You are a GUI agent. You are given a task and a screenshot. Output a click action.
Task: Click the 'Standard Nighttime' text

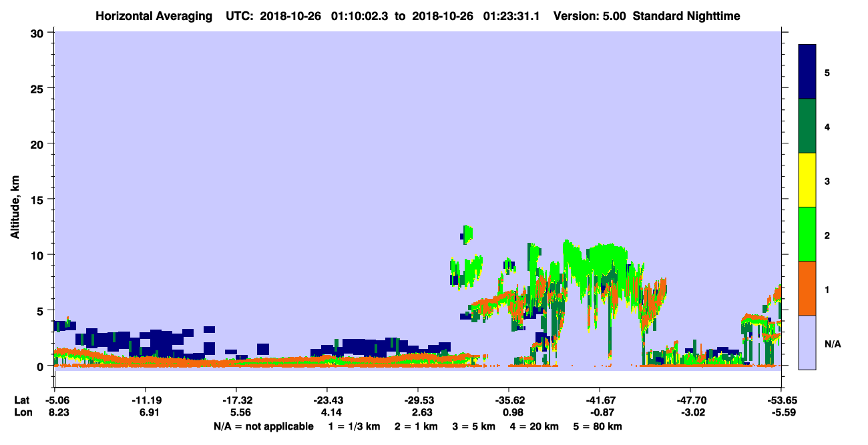click(x=686, y=16)
